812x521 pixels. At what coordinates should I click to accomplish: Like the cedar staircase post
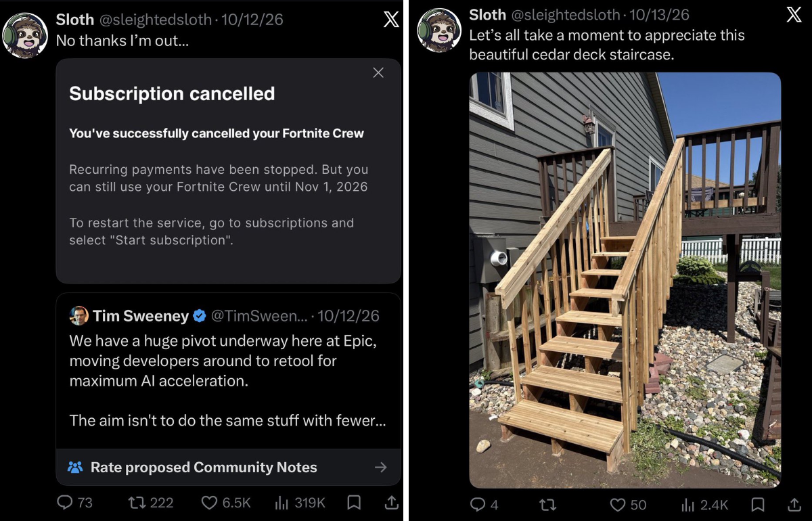coord(628,505)
